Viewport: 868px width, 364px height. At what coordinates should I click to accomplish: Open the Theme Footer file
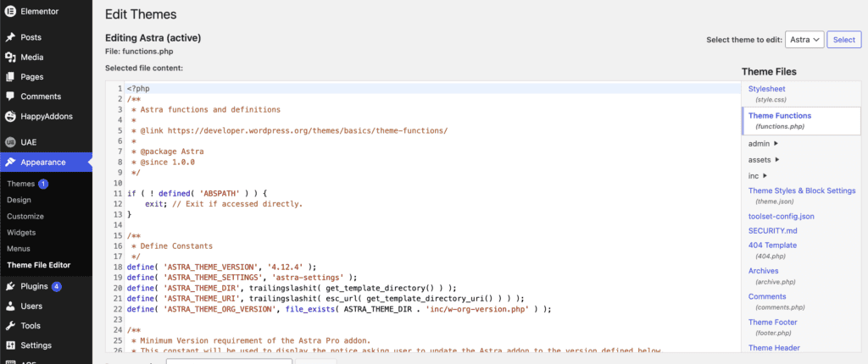tap(773, 322)
